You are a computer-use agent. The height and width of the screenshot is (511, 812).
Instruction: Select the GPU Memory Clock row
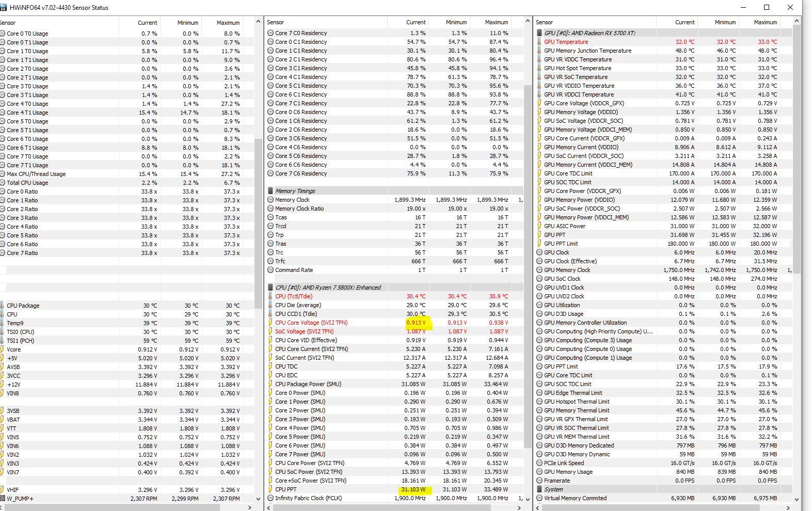(664, 270)
